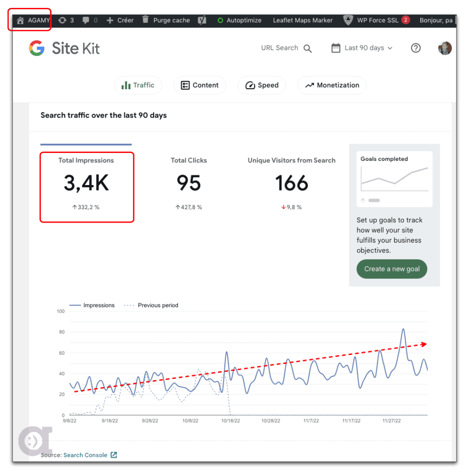
Task: Select the Unique Visitors from Search metric
Action: [291, 183]
